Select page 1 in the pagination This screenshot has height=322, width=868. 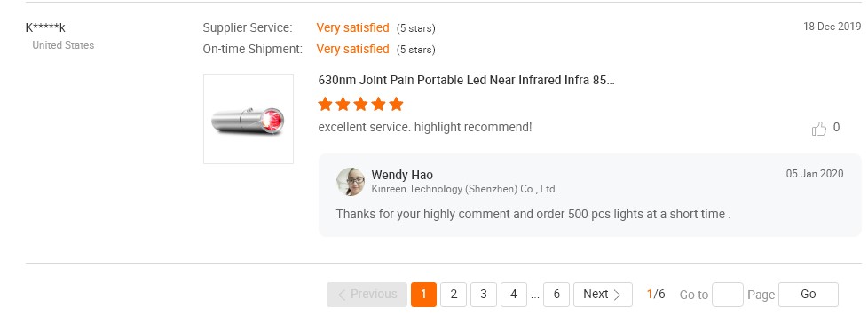coord(423,295)
